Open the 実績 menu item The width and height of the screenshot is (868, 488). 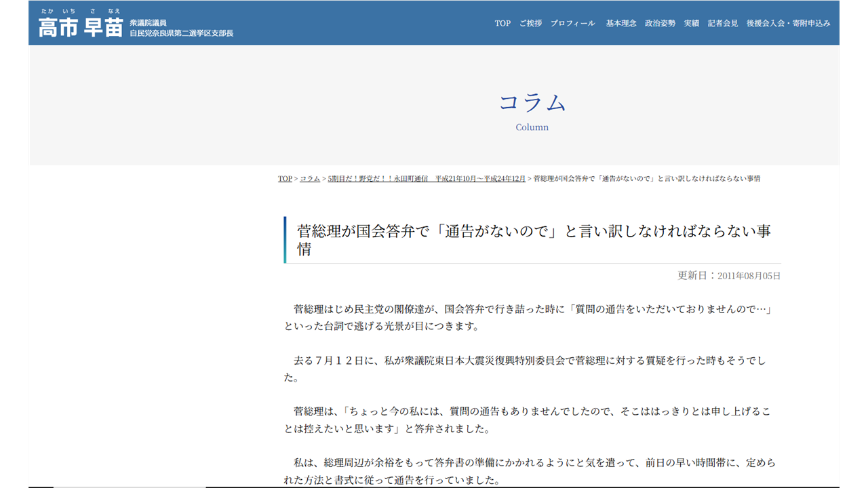(691, 23)
